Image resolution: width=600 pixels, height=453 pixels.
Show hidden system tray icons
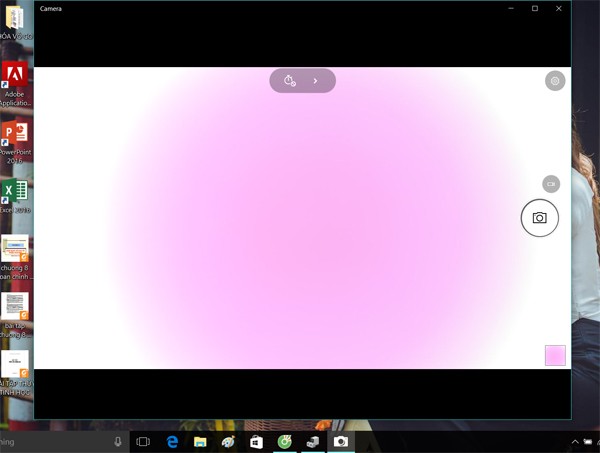(x=575, y=442)
